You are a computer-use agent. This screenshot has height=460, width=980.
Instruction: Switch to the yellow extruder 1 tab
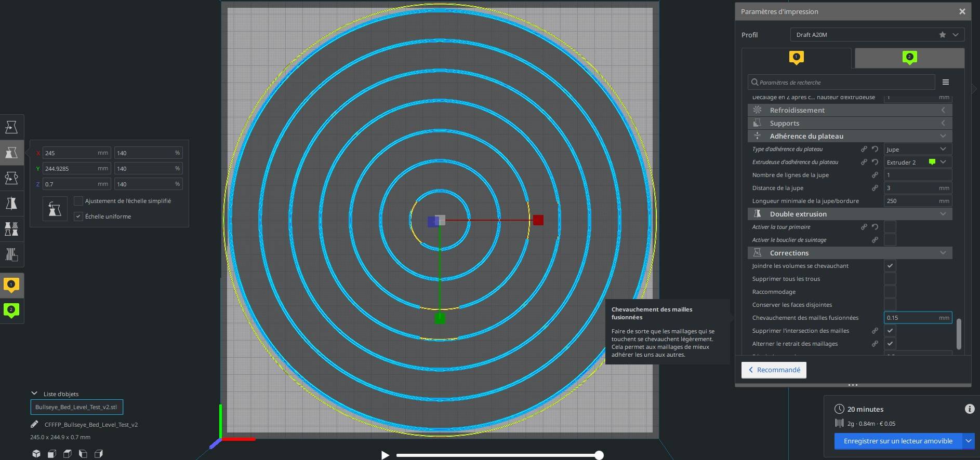coord(797,58)
